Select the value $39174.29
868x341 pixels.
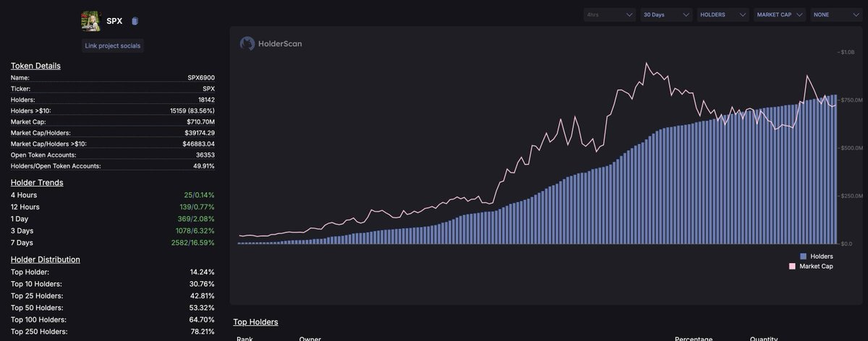(x=200, y=133)
